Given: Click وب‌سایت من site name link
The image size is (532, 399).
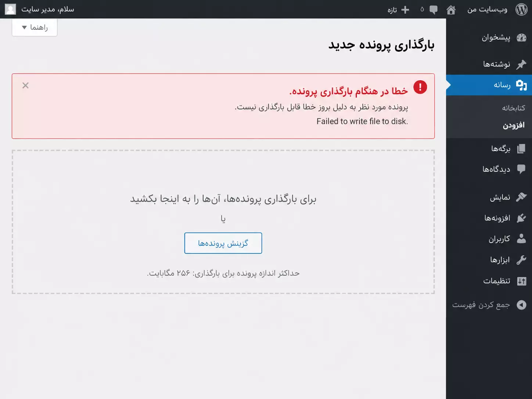Looking at the screenshot, I should [x=487, y=10].
